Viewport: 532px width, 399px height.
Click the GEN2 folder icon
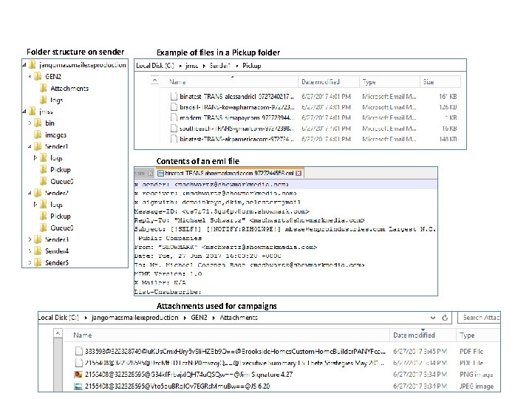click(x=38, y=77)
